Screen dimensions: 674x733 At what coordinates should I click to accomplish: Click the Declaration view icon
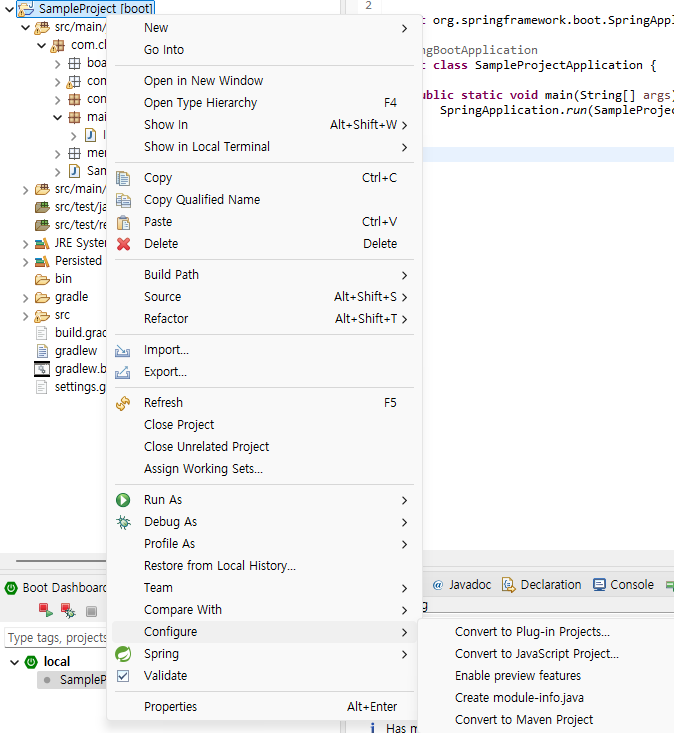click(509, 585)
